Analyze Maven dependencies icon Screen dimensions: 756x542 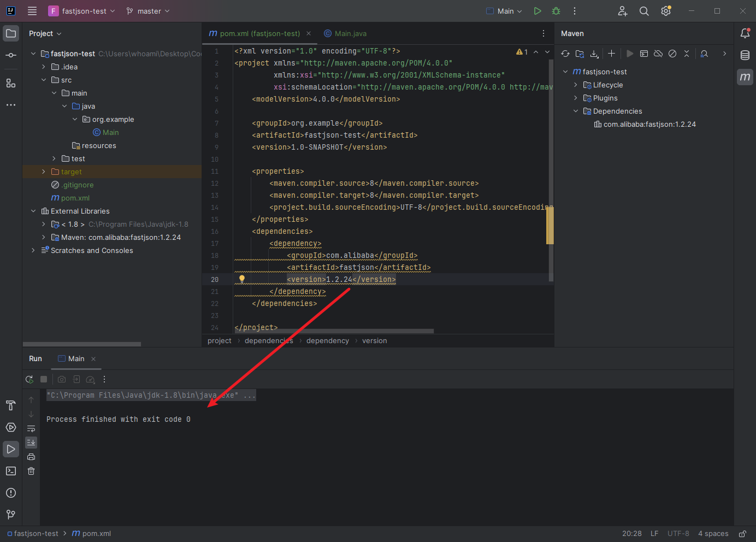click(x=704, y=54)
